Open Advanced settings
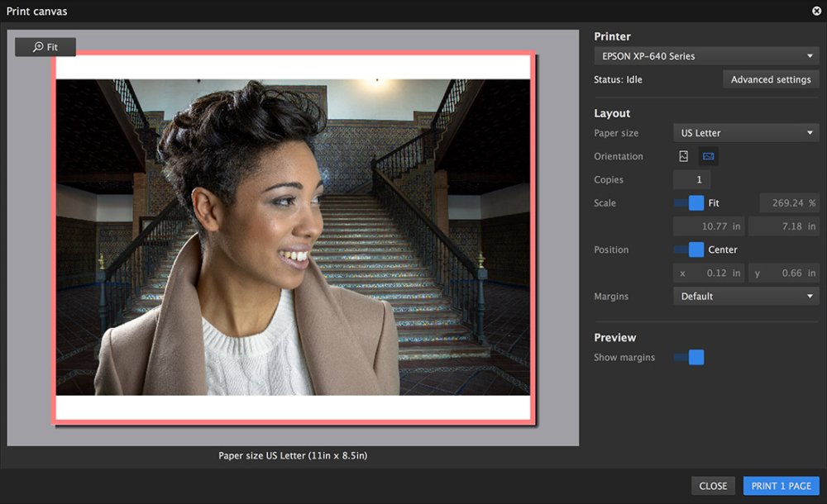Viewport: 827px width, 504px height. pyautogui.click(x=771, y=79)
